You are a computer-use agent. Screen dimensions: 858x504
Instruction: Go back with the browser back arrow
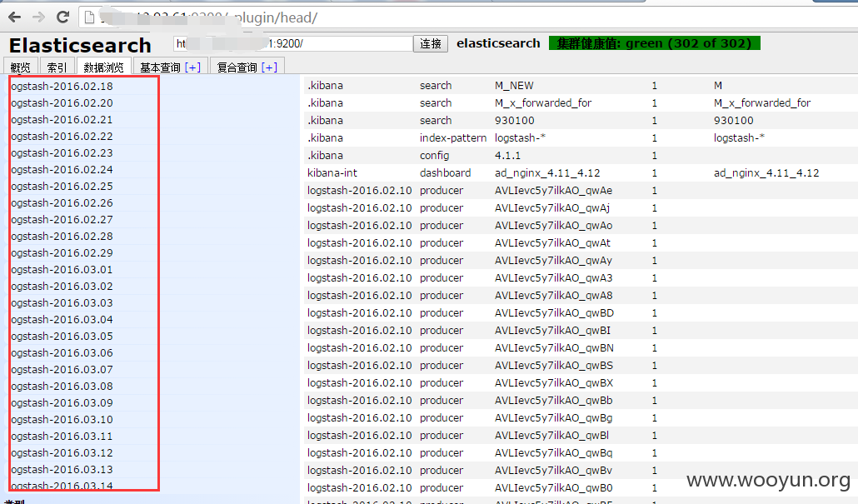coord(15,17)
